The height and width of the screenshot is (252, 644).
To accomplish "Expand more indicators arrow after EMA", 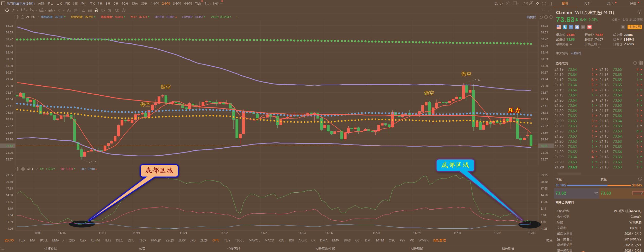I will (63, 240).
